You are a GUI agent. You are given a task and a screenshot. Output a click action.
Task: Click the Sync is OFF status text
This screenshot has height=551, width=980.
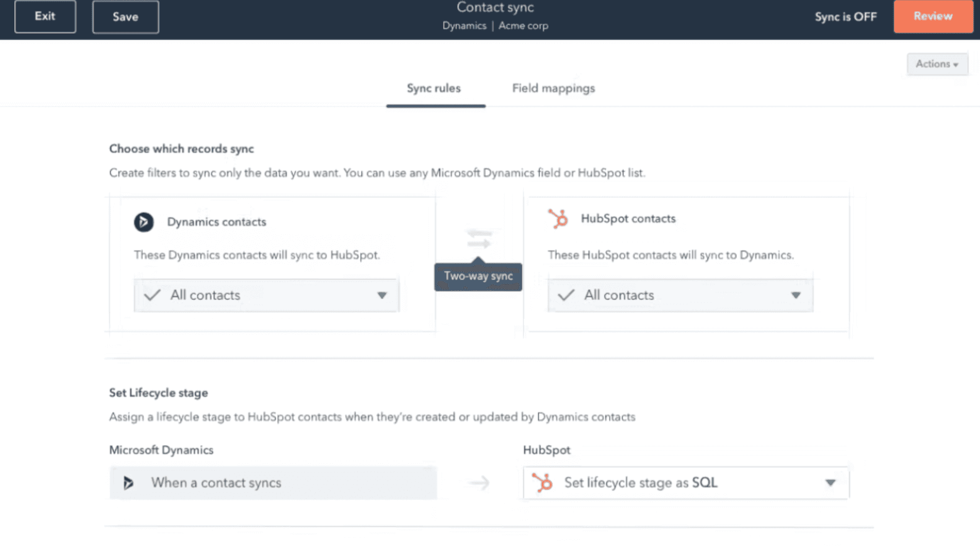pyautogui.click(x=846, y=17)
